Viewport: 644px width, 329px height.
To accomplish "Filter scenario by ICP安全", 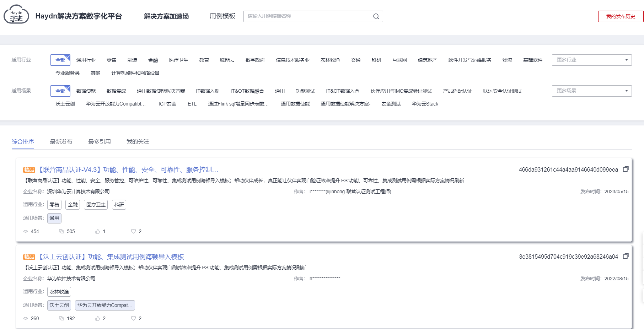I will pos(167,104).
